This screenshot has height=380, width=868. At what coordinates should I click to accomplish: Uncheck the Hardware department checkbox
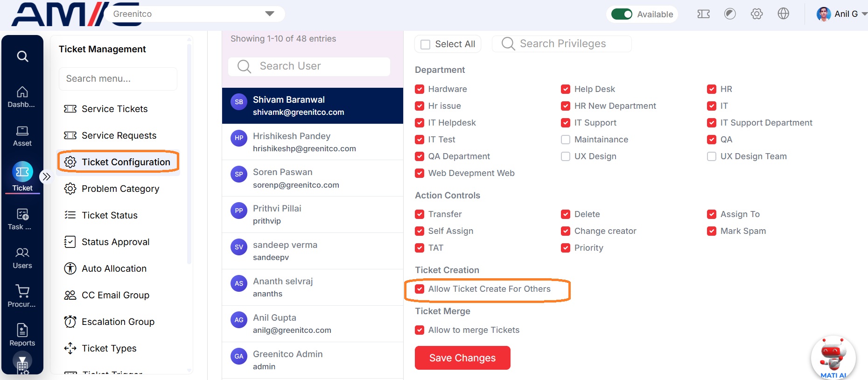pyautogui.click(x=420, y=89)
